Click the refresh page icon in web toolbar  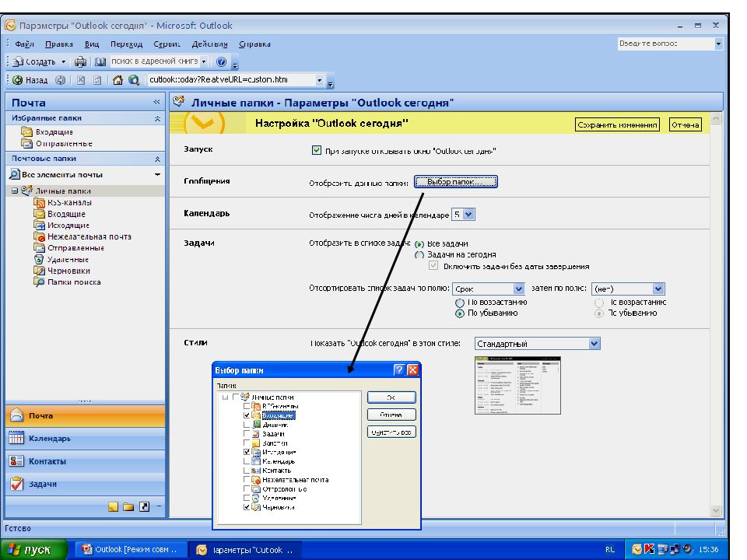(97, 80)
